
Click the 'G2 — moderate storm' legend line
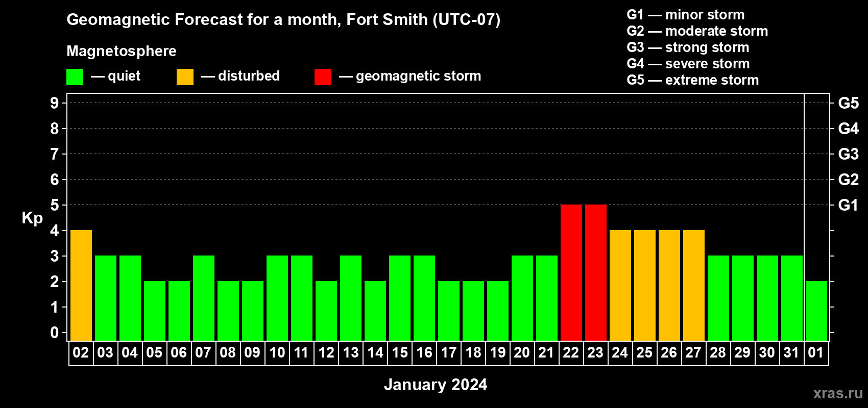click(x=697, y=31)
